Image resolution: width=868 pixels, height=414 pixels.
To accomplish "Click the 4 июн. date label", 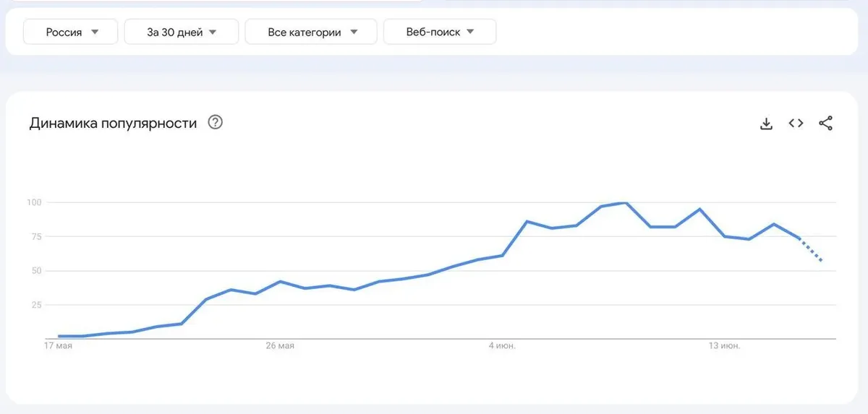I will [x=501, y=346].
